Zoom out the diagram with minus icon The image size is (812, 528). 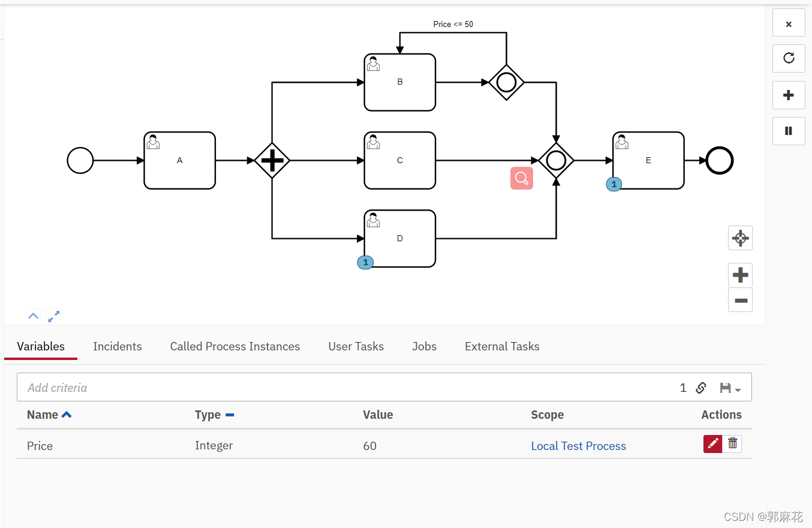[740, 300]
